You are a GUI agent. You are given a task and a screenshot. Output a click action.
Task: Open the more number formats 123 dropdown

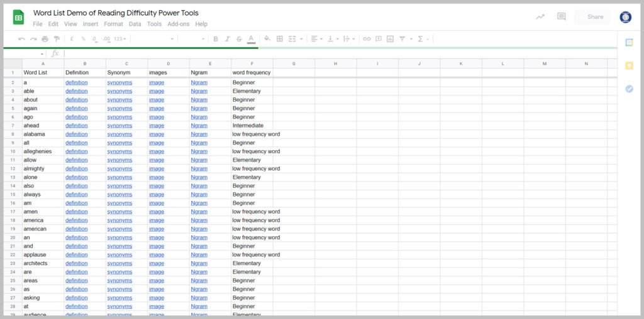click(120, 39)
